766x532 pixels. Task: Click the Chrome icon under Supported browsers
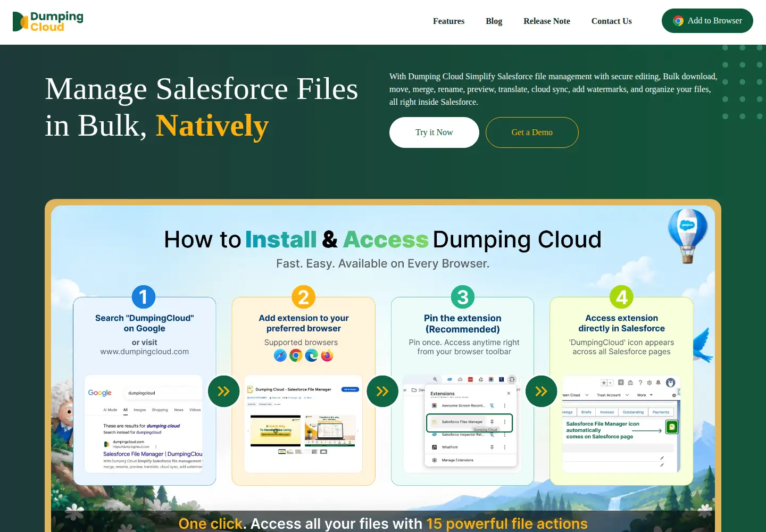tap(296, 355)
